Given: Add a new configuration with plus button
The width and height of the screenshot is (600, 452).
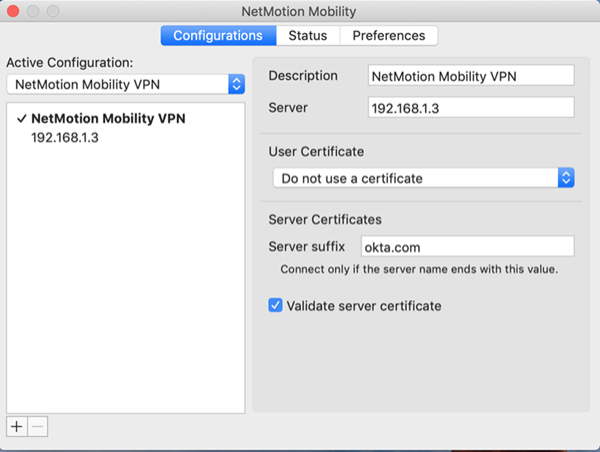Looking at the screenshot, I should point(16,426).
